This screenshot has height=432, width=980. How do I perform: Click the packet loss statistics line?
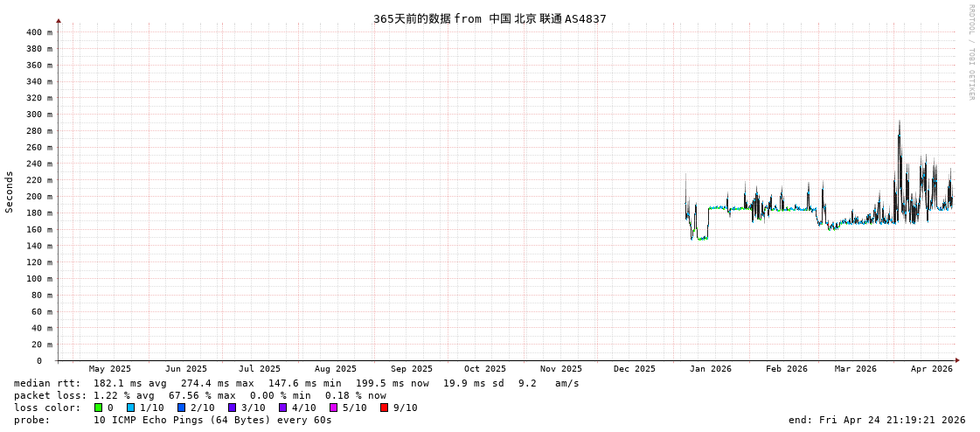click(x=199, y=395)
